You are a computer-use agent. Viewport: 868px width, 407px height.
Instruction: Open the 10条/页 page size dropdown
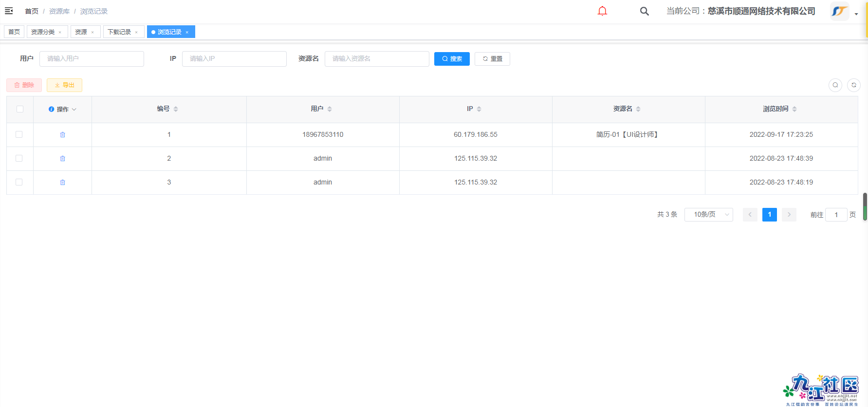coord(708,215)
